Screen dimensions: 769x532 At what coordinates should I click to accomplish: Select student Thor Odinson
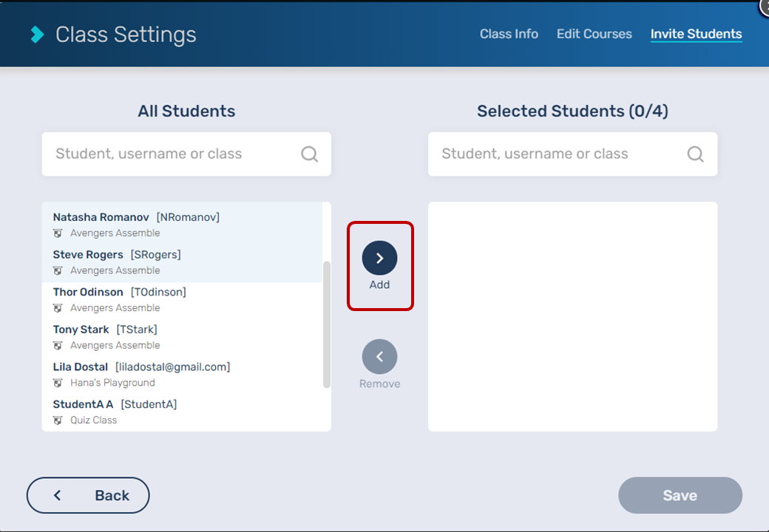(182, 299)
